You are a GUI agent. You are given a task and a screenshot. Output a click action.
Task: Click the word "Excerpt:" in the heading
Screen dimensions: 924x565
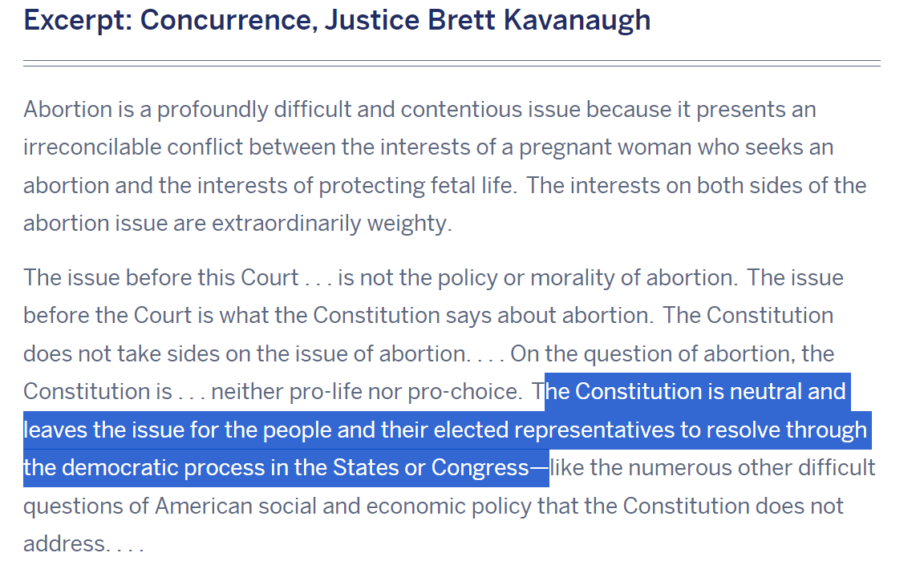point(77,21)
